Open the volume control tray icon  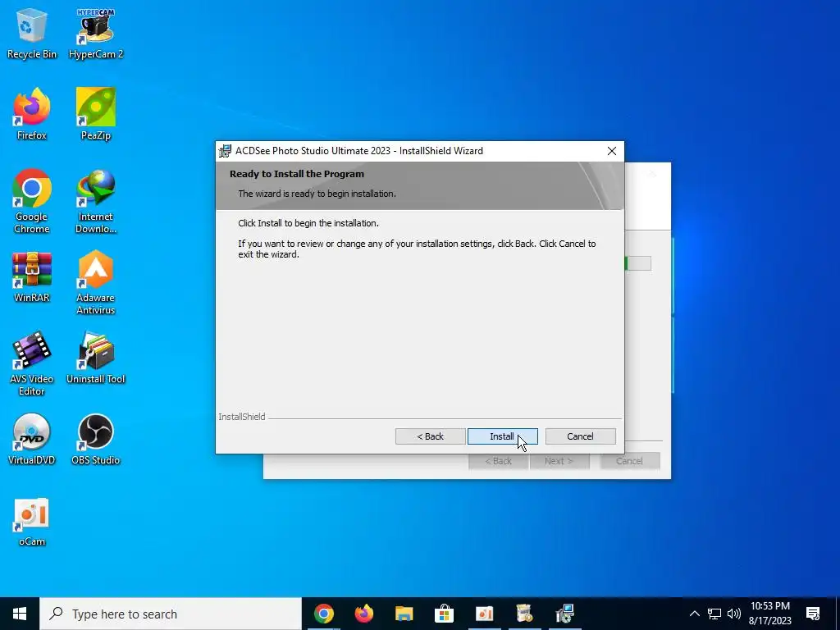(x=734, y=614)
